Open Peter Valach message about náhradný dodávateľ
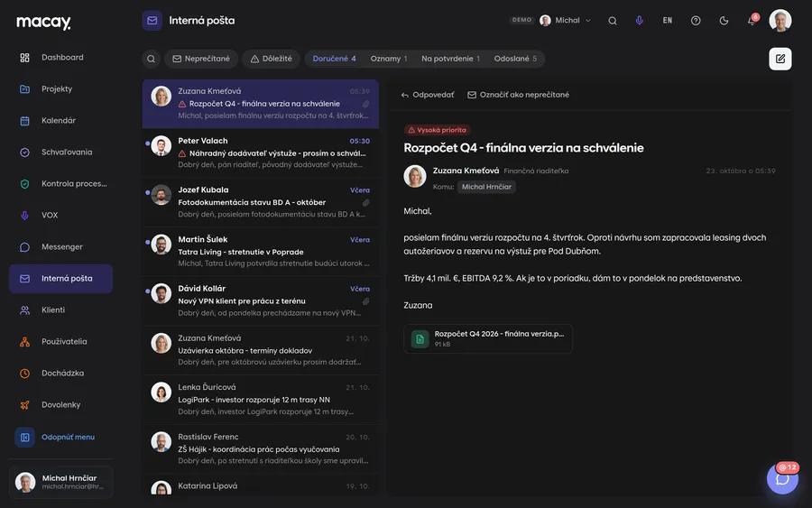 pos(261,153)
